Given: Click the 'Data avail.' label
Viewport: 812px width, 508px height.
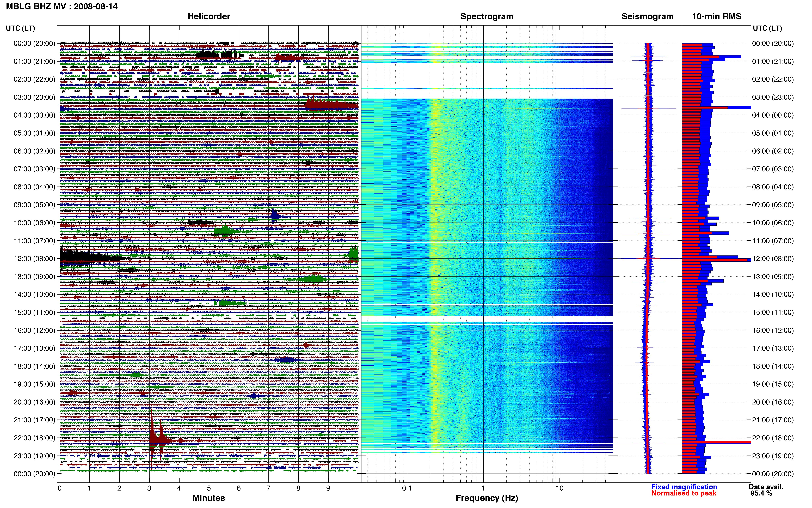Looking at the screenshot, I should coord(766,487).
